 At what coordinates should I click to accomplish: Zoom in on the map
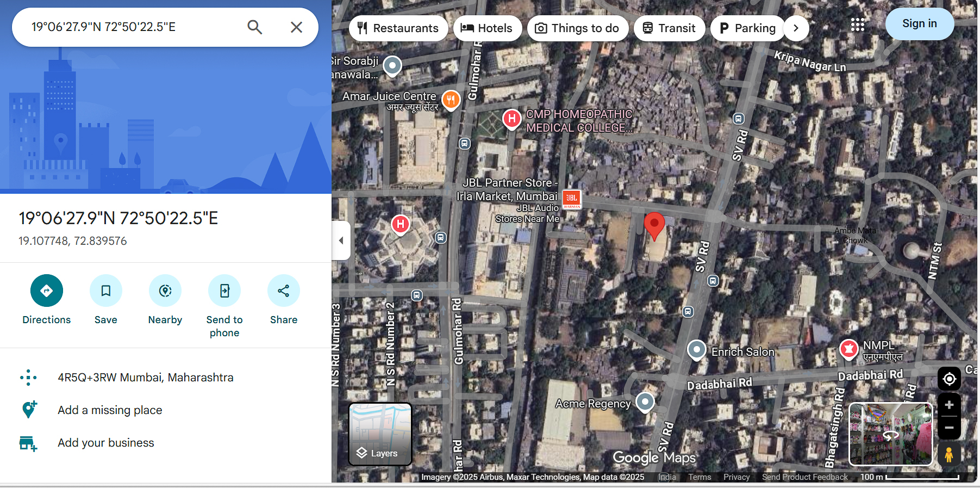click(949, 405)
